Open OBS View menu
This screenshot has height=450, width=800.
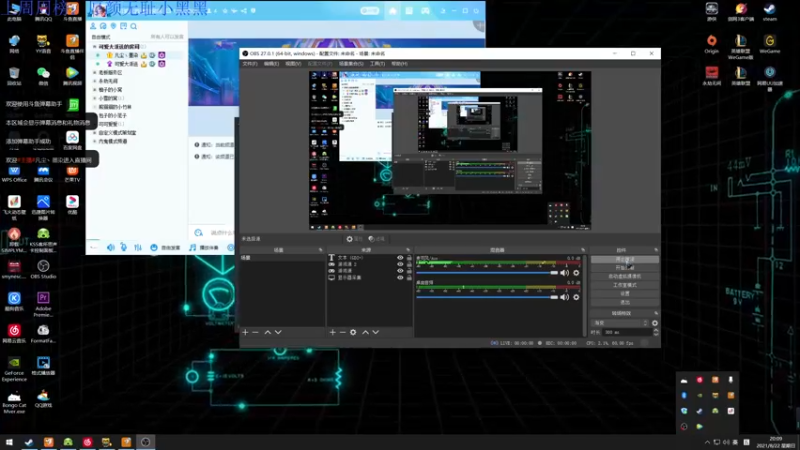pyautogui.click(x=293, y=64)
